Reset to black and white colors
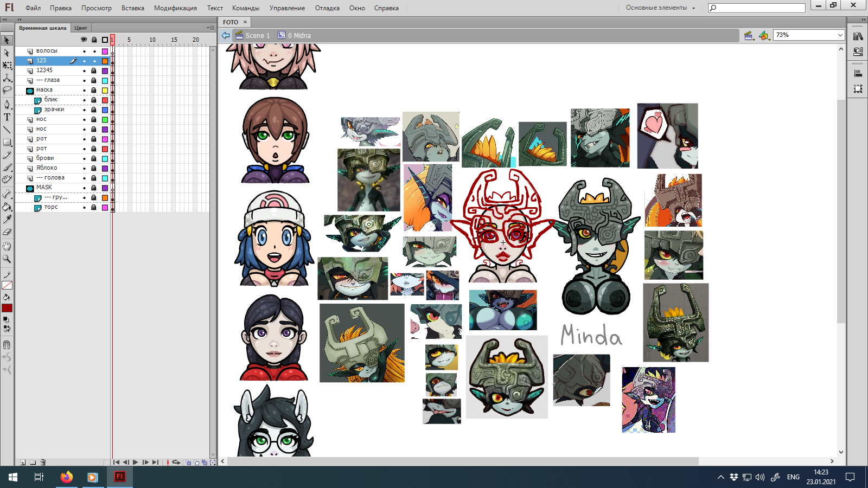The width and height of the screenshot is (868, 488). point(6,319)
